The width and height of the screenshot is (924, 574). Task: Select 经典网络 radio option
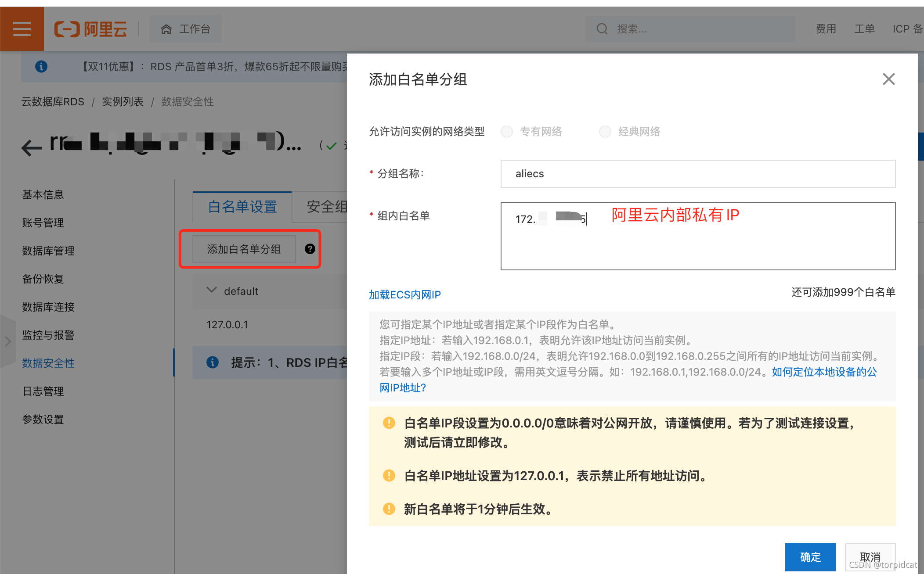pyautogui.click(x=605, y=131)
